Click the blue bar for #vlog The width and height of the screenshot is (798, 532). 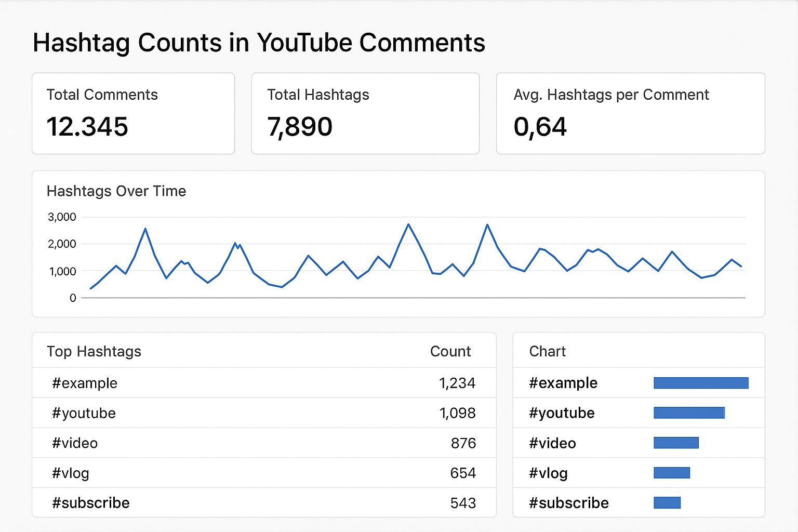[x=672, y=473]
